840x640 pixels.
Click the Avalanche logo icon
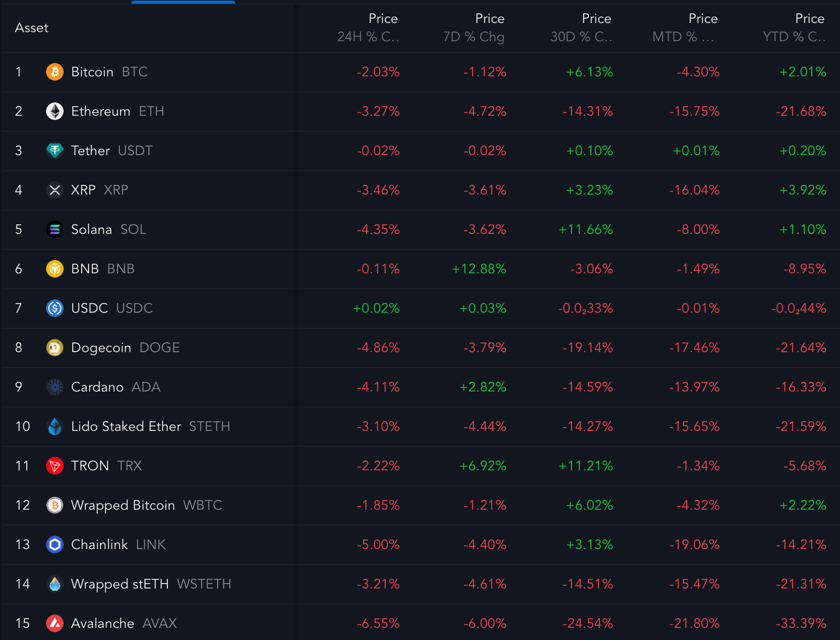pyautogui.click(x=55, y=624)
